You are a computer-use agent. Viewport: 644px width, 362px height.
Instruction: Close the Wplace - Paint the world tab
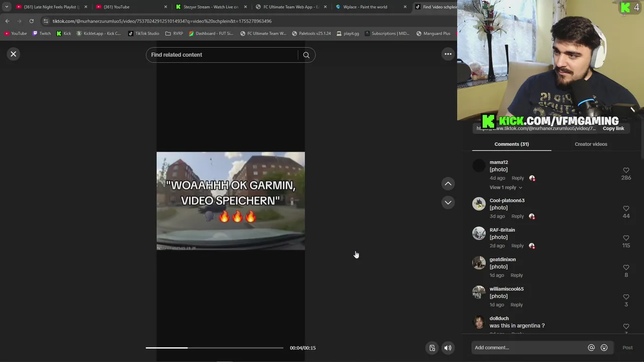click(x=405, y=7)
